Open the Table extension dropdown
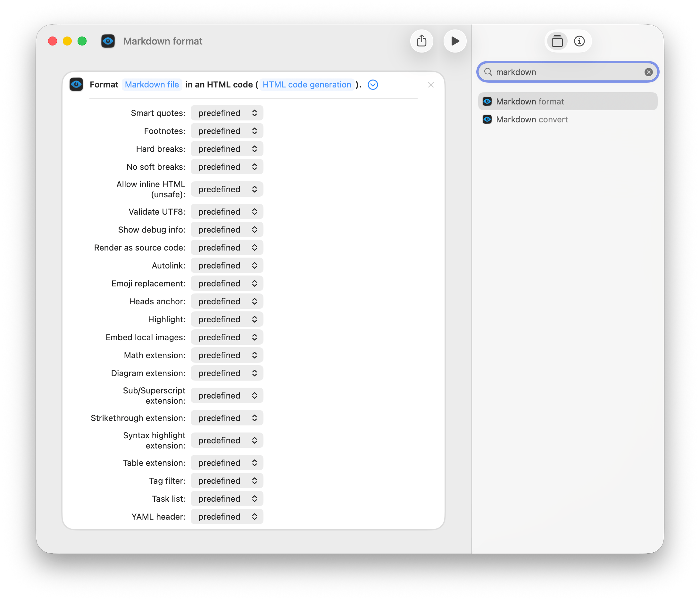Screen dimensions: 700x601 click(x=227, y=463)
